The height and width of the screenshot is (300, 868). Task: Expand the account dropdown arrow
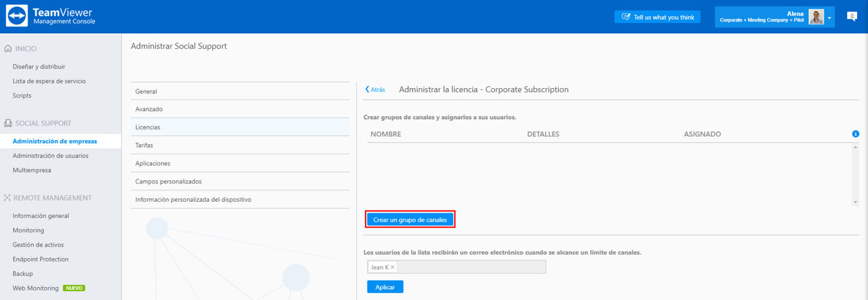click(x=829, y=18)
